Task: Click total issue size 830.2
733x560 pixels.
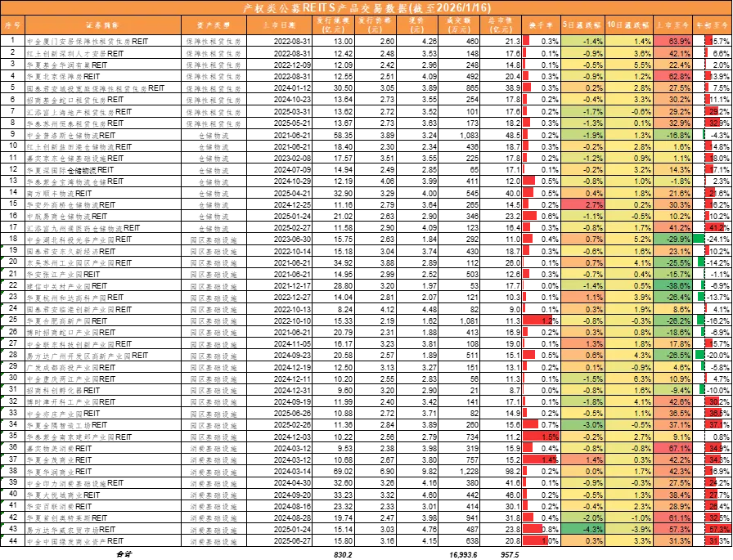Action: tap(344, 554)
